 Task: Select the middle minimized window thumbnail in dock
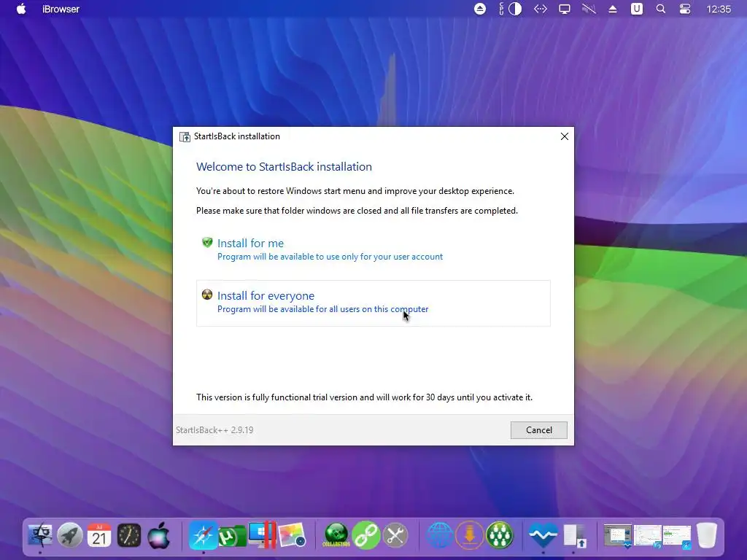pyautogui.click(x=647, y=536)
